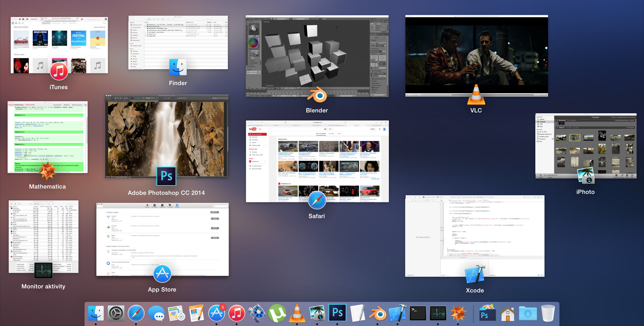The image size is (644, 326).
Task: Click VLC playback progress bar
Action: [x=477, y=95]
